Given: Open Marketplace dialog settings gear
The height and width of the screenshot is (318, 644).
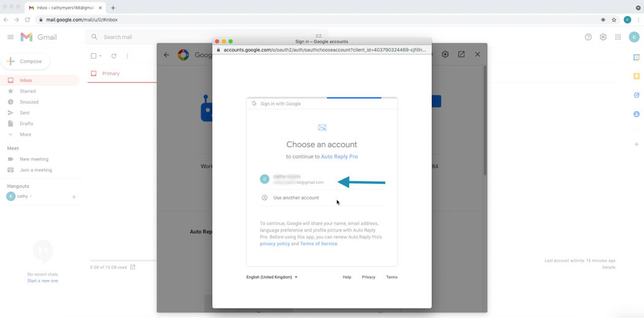Looking at the screenshot, I should (445, 54).
